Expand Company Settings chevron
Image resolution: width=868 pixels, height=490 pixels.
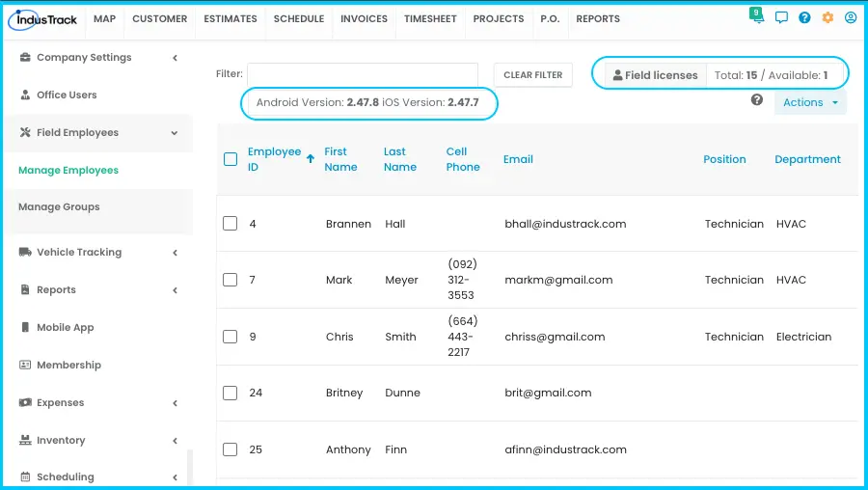[175, 58]
